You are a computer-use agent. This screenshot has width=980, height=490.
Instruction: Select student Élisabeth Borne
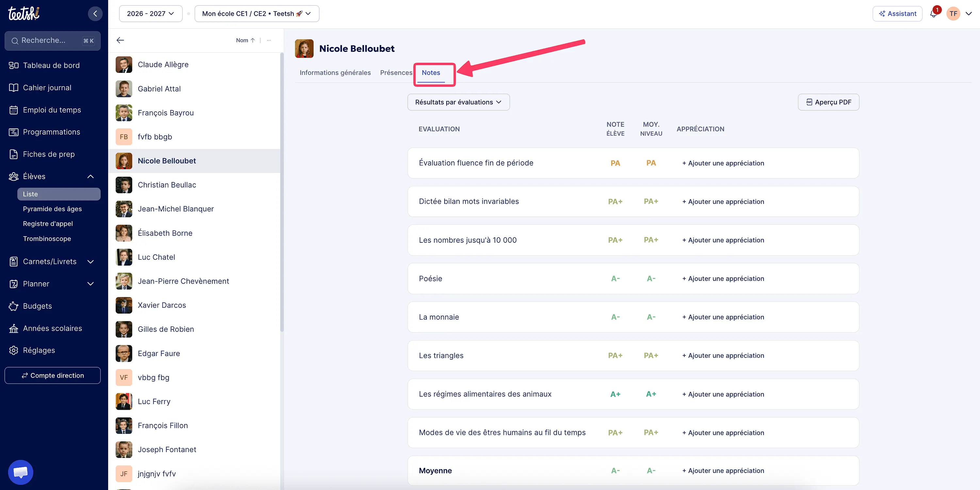(x=194, y=233)
